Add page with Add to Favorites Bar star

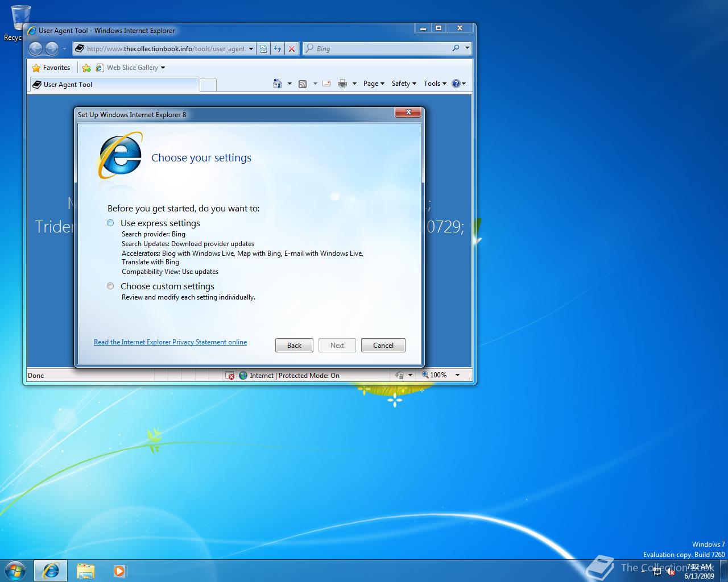86,68
